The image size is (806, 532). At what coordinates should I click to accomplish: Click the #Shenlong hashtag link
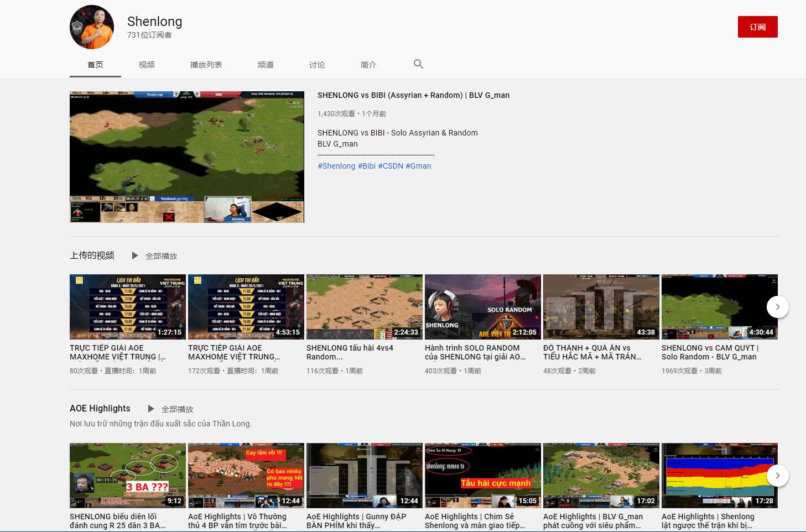336,166
